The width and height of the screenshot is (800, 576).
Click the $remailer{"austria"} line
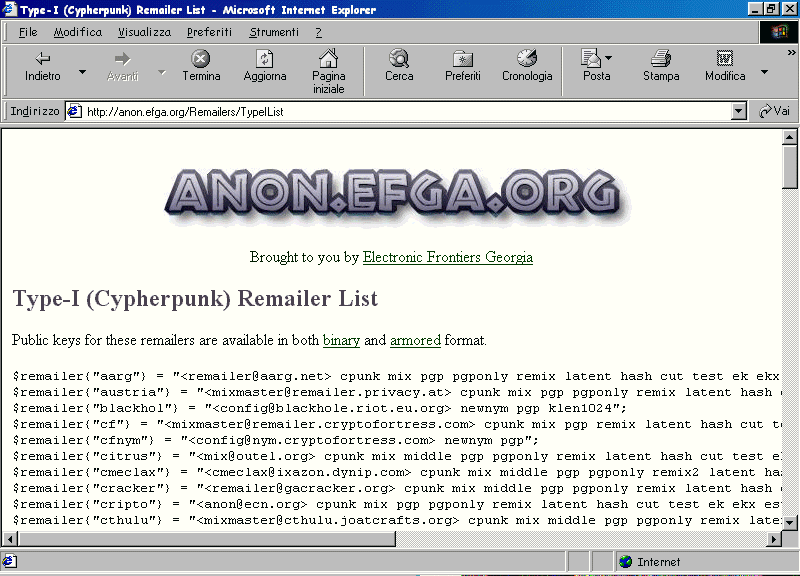click(396, 392)
